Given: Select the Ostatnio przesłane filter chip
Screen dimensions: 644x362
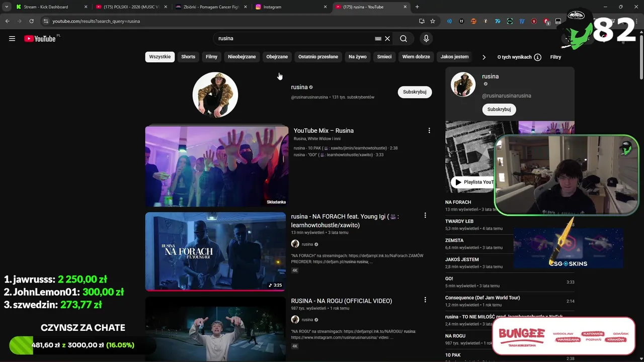Looking at the screenshot, I should [x=318, y=57].
